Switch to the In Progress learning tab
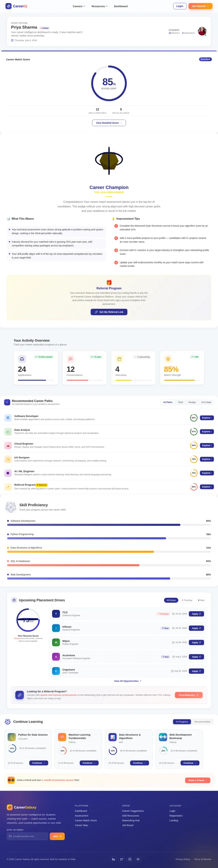The image size is (218, 868). click(x=182, y=721)
